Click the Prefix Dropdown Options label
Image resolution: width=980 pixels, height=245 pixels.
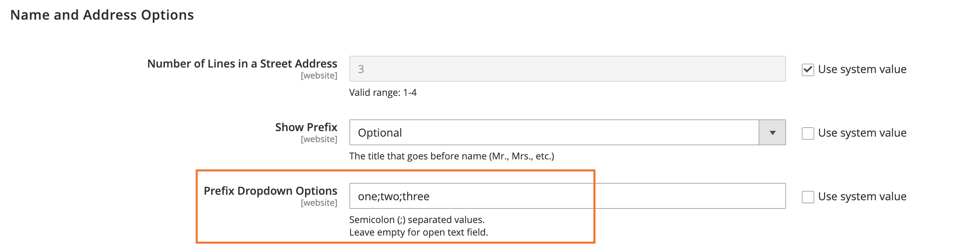pyautogui.click(x=271, y=191)
